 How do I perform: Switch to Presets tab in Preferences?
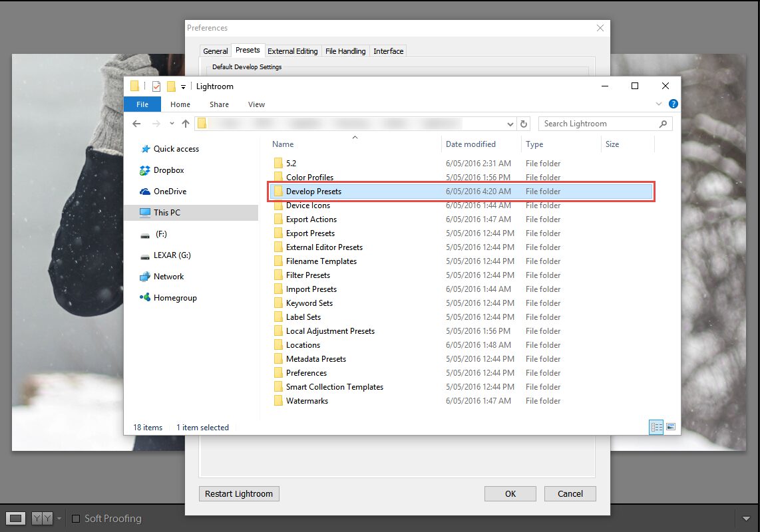(x=248, y=51)
